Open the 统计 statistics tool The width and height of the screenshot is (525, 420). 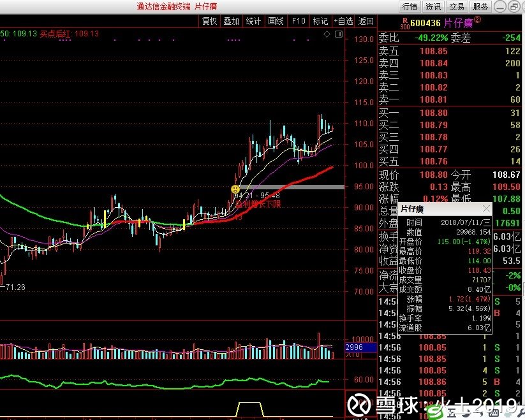tap(253, 22)
